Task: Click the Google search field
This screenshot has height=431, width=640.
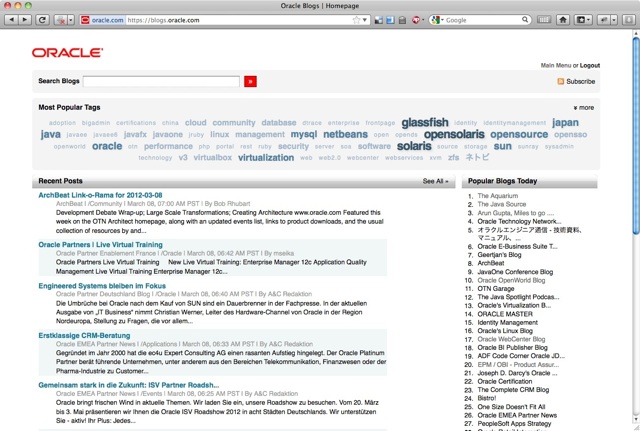Action: (x=483, y=20)
